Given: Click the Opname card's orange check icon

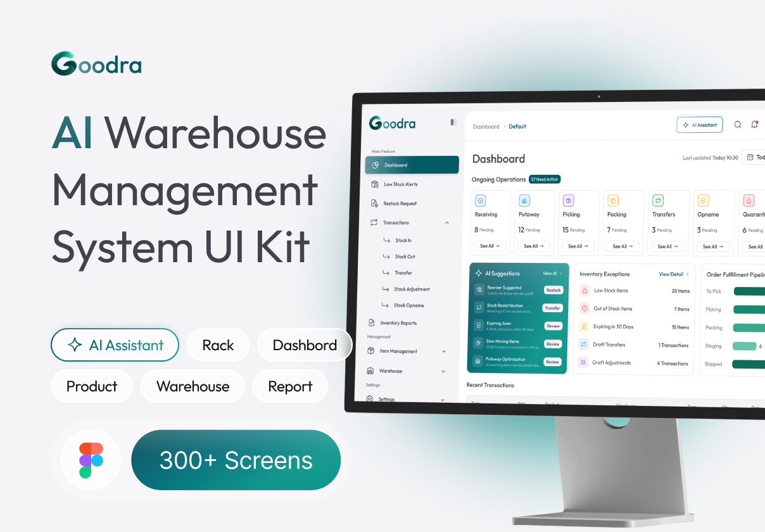Looking at the screenshot, I should pos(703,201).
